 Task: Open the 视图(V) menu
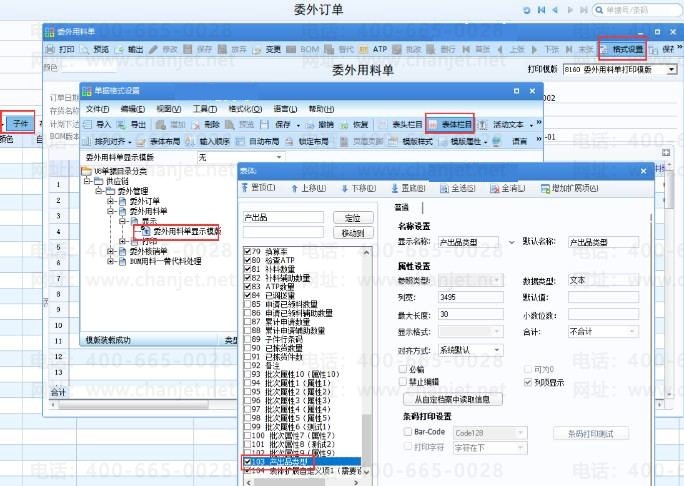[169, 109]
